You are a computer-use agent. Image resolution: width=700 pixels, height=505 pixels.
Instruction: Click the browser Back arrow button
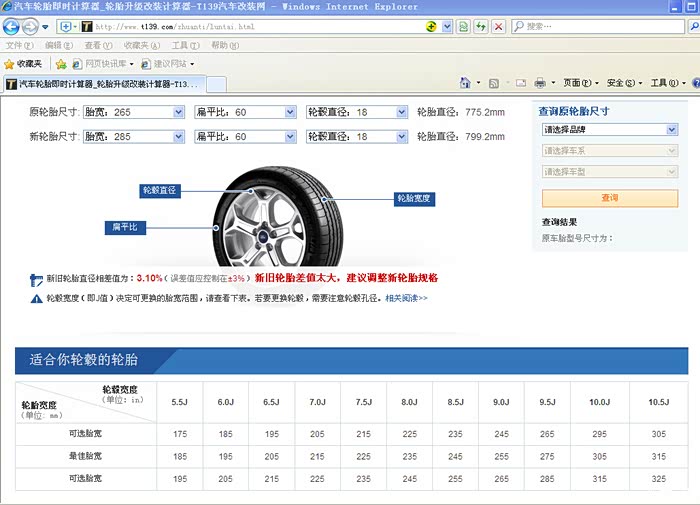coord(11,26)
